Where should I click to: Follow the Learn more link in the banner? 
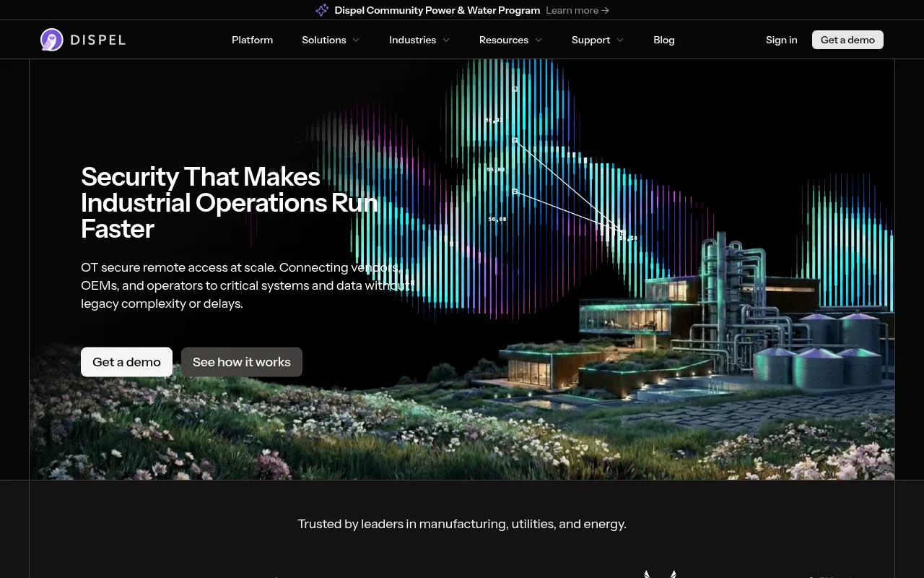[x=577, y=10]
